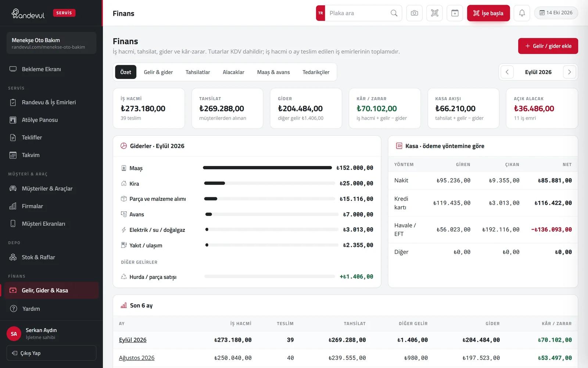Click the Açık Alacak ₺36.486,00 card

(x=542, y=108)
